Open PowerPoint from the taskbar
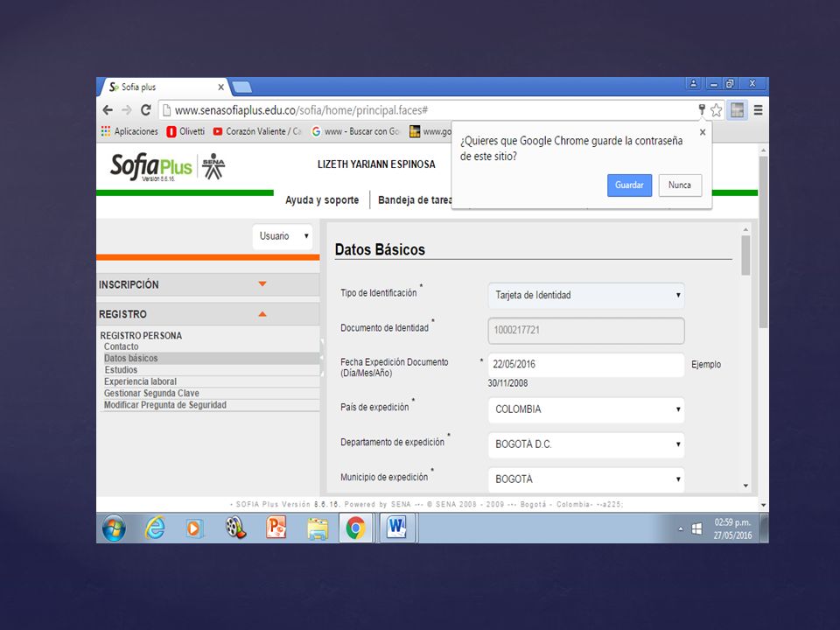The width and height of the screenshot is (840, 630). 276,528
